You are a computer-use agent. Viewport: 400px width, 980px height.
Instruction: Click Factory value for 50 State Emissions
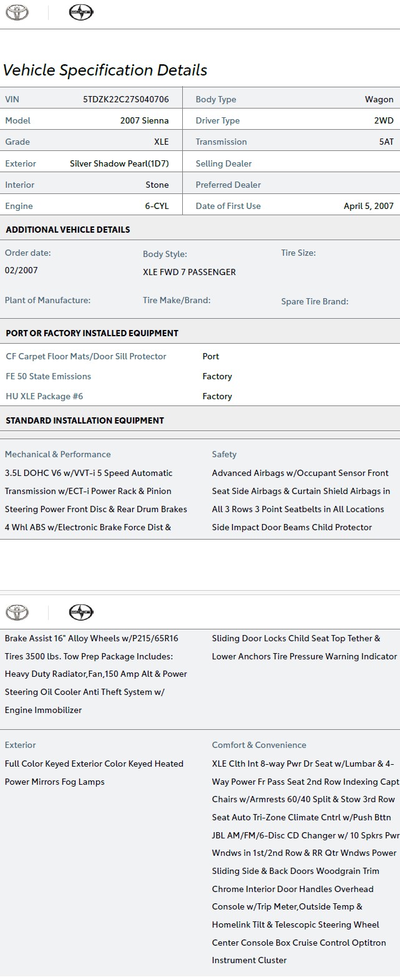point(217,376)
